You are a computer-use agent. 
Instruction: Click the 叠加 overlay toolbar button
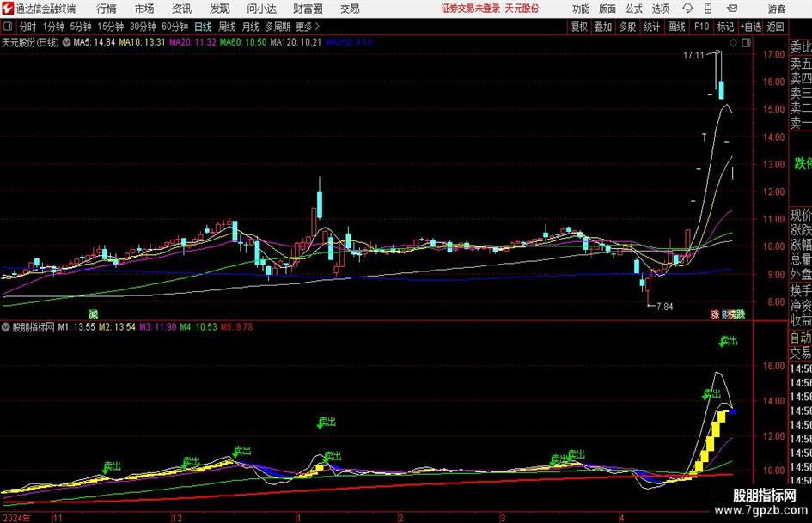pos(603,27)
